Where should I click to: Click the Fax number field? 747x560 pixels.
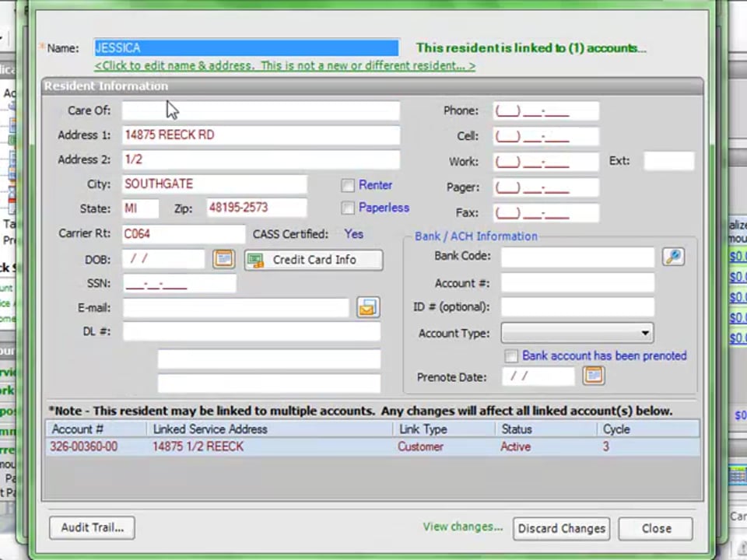[546, 213]
